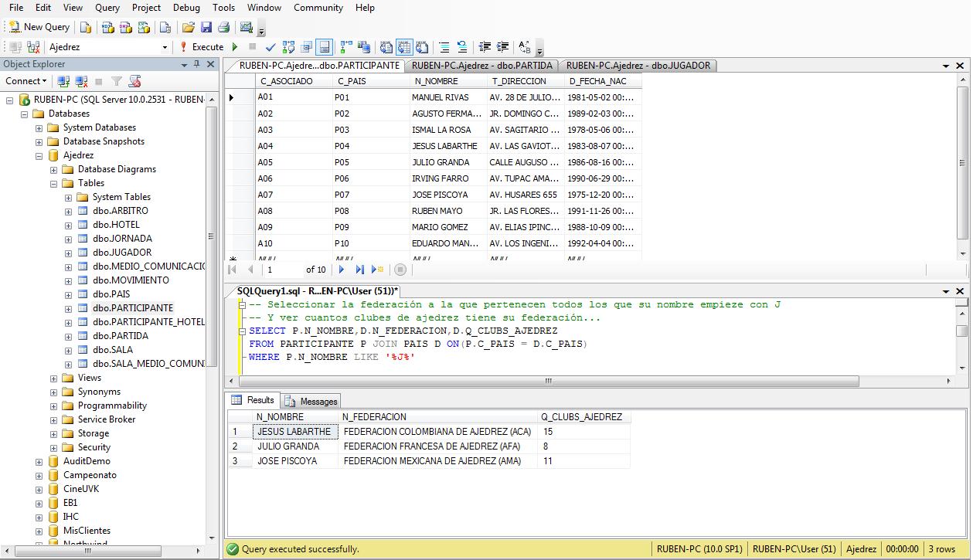
Task: Switch query output to Results to Text
Action: pyautogui.click(x=386, y=48)
